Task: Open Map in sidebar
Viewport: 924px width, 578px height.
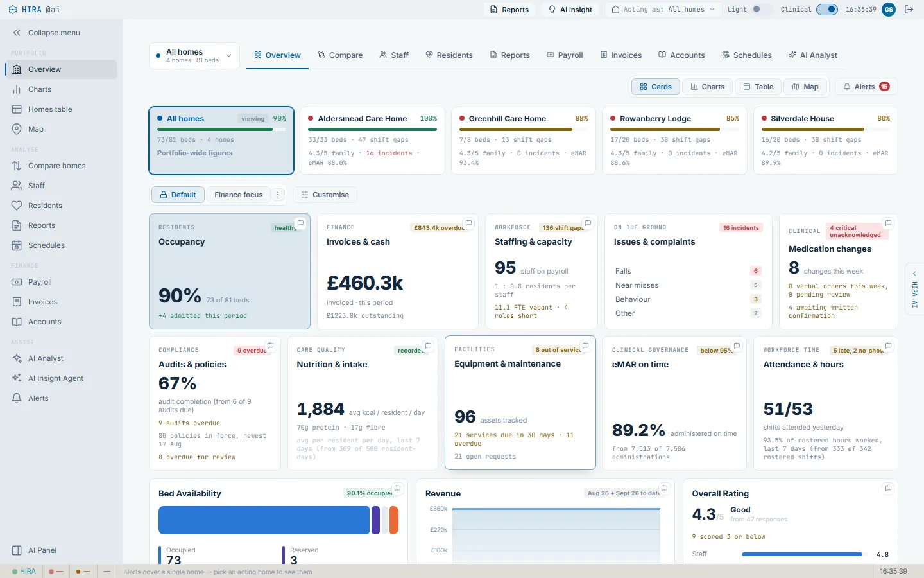Action: [x=61, y=129]
